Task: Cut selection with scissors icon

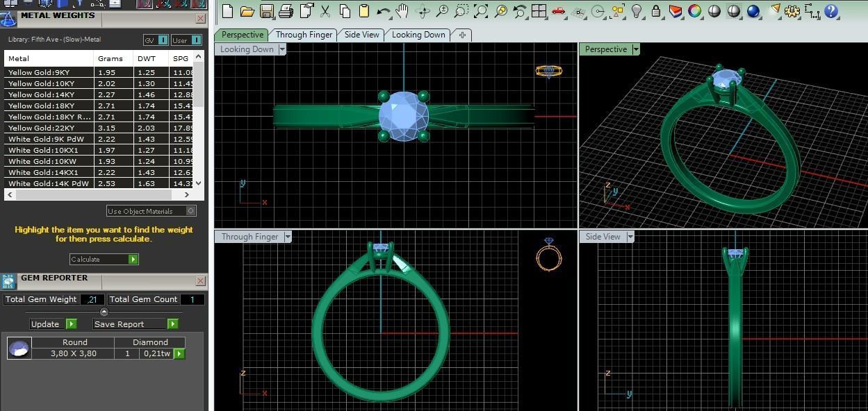Action: [x=325, y=11]
